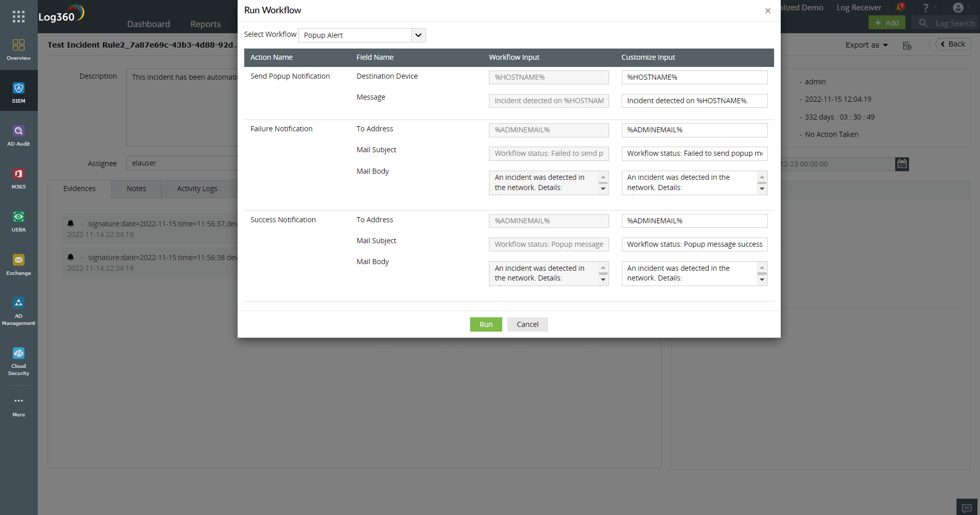This screenshot has width=980, height=515.
Task: Click the Cancel button
Action: pyautogui.click(x=527, y=324)
